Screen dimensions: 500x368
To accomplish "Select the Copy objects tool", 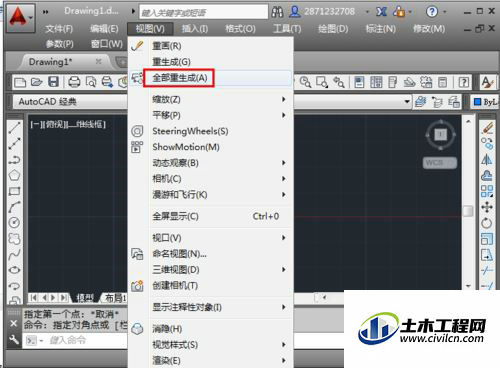I will [487, 144].
